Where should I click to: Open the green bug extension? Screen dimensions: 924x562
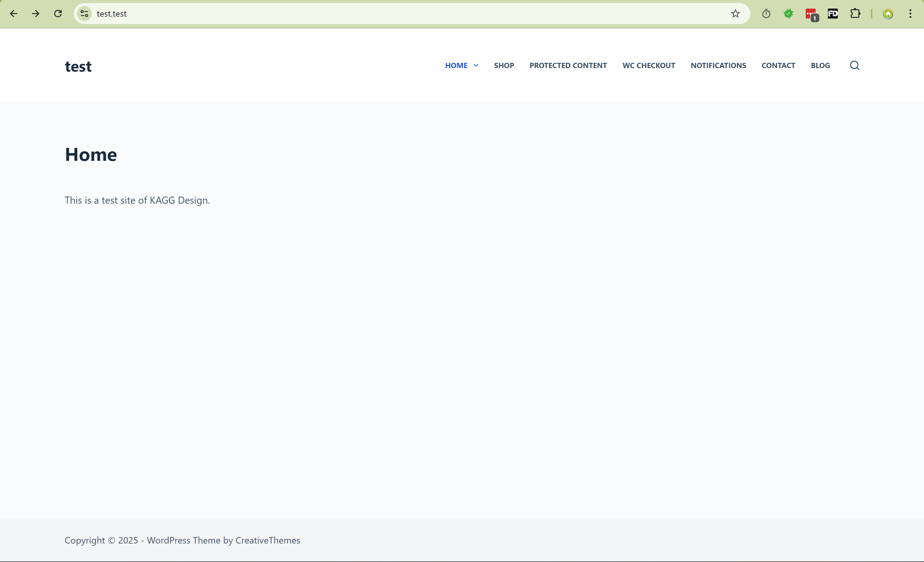pyautogui.click(x=788, y=14)
